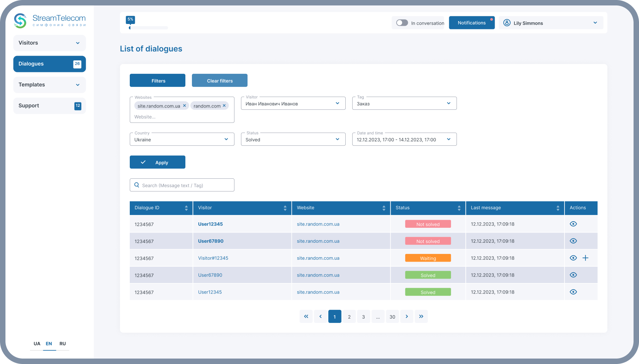Click the 5% progress bar

[148, 28]
